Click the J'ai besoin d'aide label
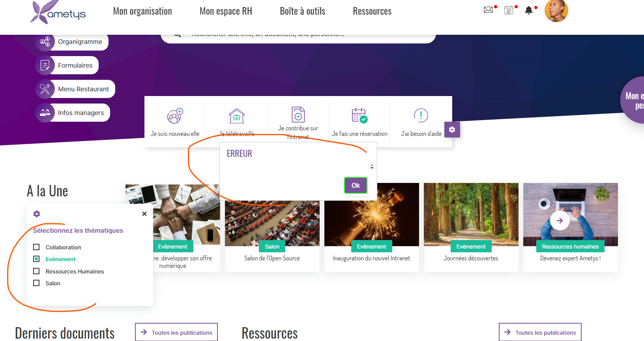 [x=421, y=134]
